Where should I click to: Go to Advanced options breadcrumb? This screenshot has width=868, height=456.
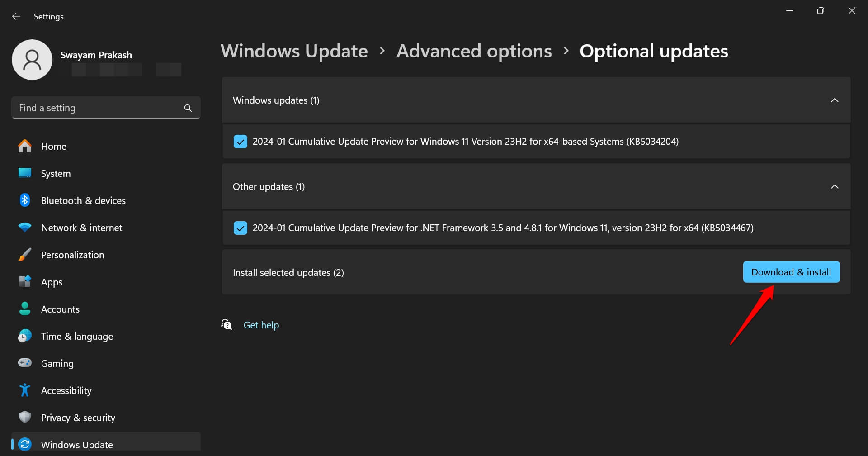pos(474,51)
